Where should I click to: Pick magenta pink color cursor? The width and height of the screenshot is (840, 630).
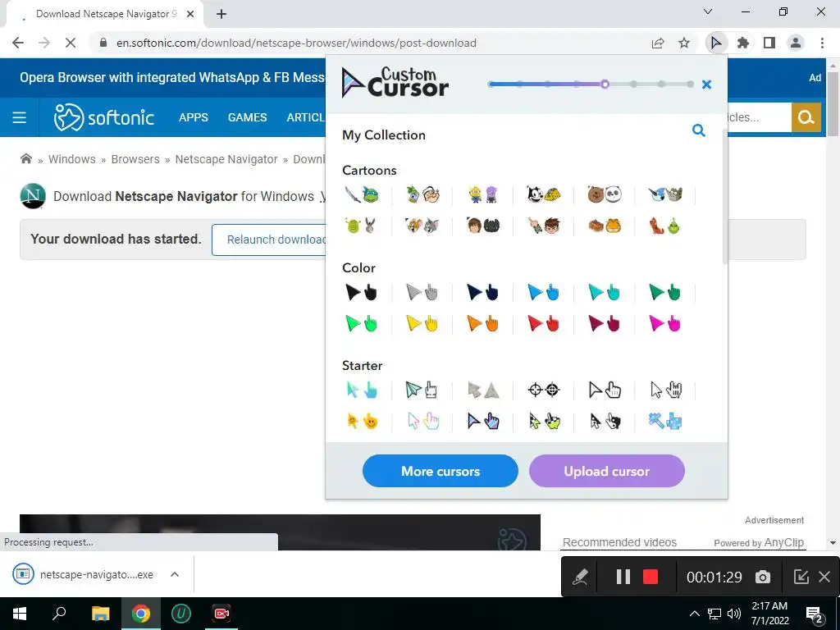pos(664,324)
